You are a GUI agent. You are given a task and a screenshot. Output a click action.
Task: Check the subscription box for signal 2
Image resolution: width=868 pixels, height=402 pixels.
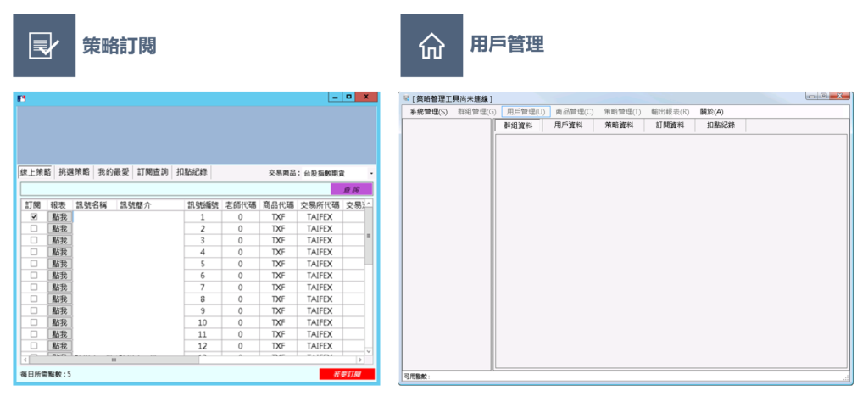(x=33, y=229)
